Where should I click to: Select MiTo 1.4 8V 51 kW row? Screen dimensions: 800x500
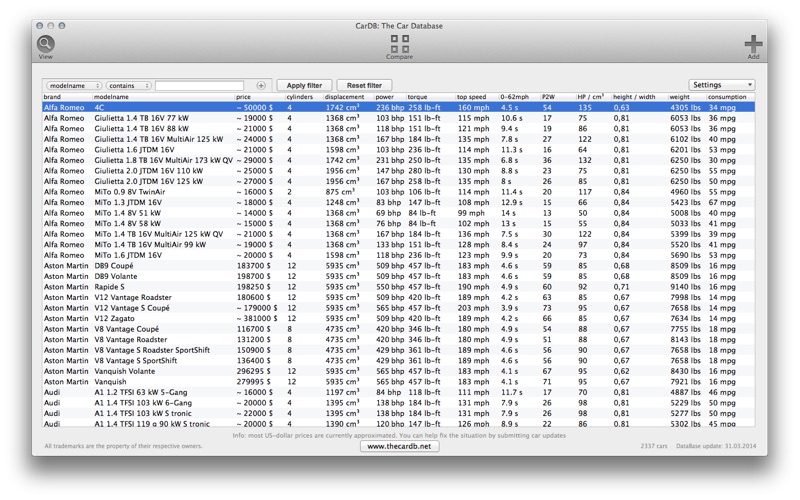coord(398,213)
